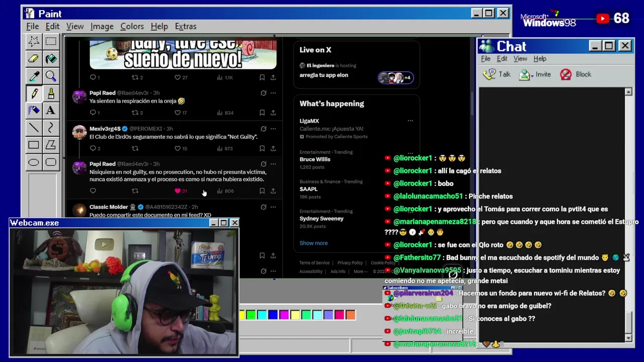Choose the Rounded Rectangle tool
The height and width of the screenshot is (362, 644).
tap(51, 162)
